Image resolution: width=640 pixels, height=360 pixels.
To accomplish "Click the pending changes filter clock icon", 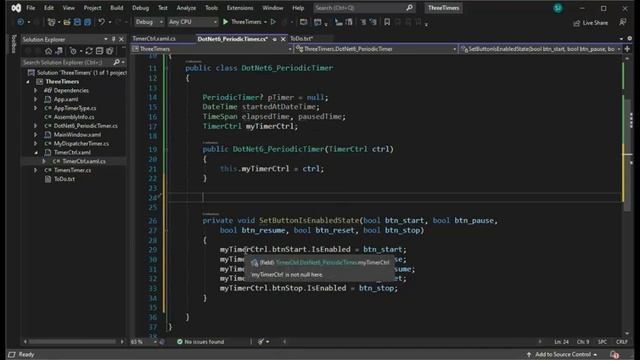I will pyautogui.click(x=73, y=51).
